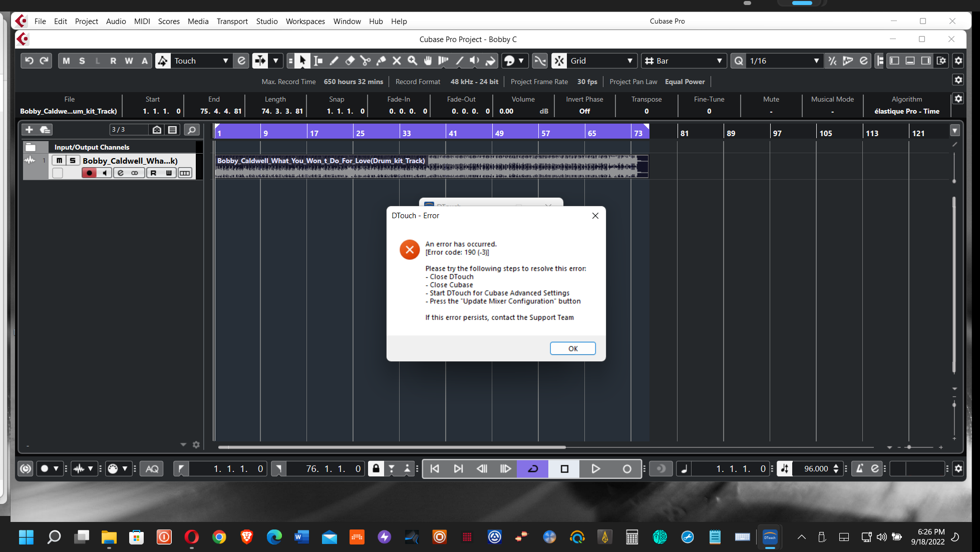The width and height of the screenshot is (980, 552).
Task: Mute the Bobby_Caldwell track
Action: click(60, 160)
